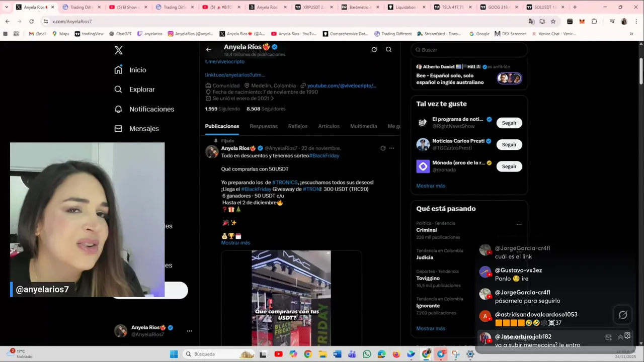Show more suggestions under Tal vez te guste

(431, 186)
